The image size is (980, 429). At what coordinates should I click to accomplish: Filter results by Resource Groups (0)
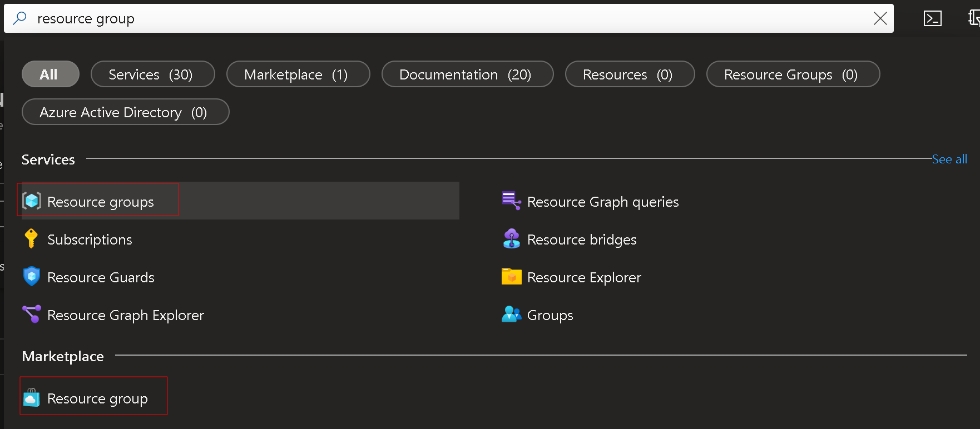point(793,74)
